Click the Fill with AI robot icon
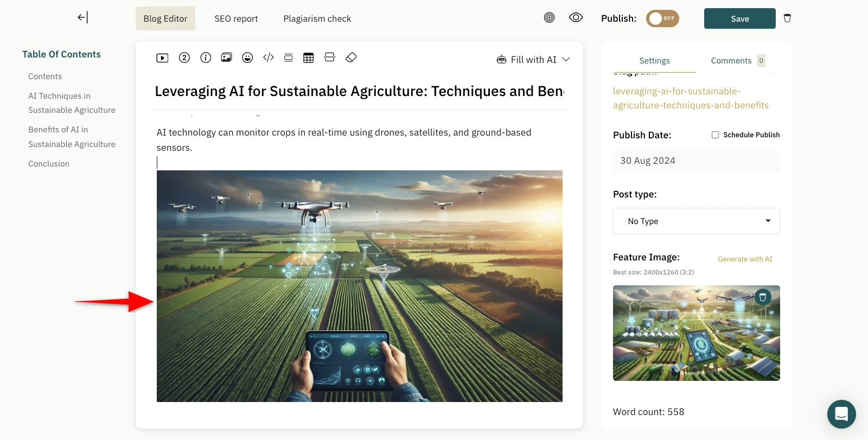Image resolution: width=868 pixels, height=440 pixels. coord(502,60)
